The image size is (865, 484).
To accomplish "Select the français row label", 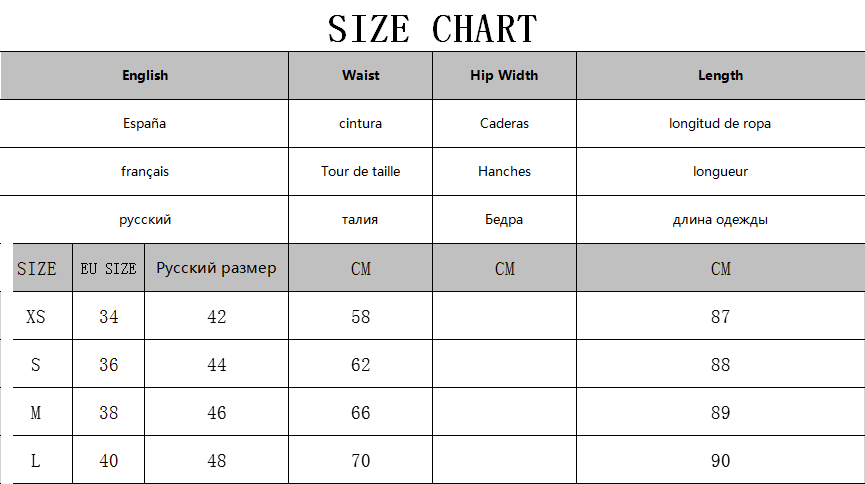I will [145, 171].
